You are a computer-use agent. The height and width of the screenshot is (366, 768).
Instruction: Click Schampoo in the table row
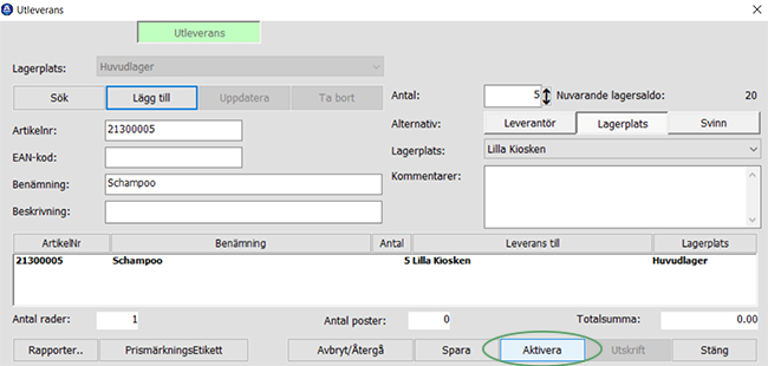pyautogui.click(x=138, y=261)
